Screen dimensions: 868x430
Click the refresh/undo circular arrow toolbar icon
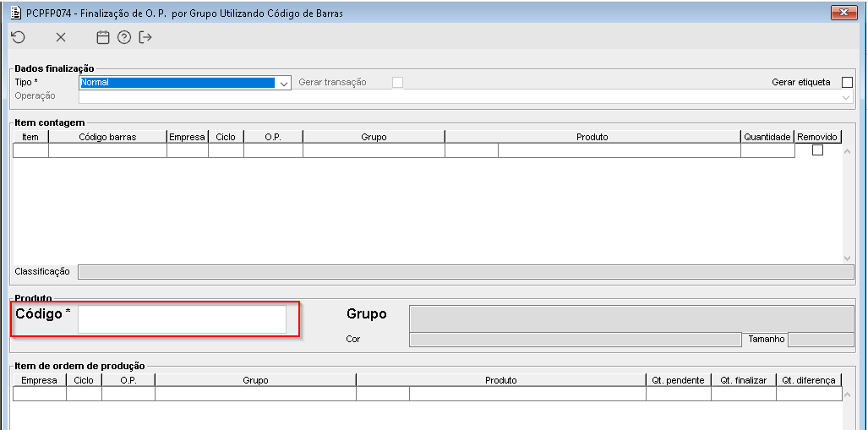click(x=19, y=37)
